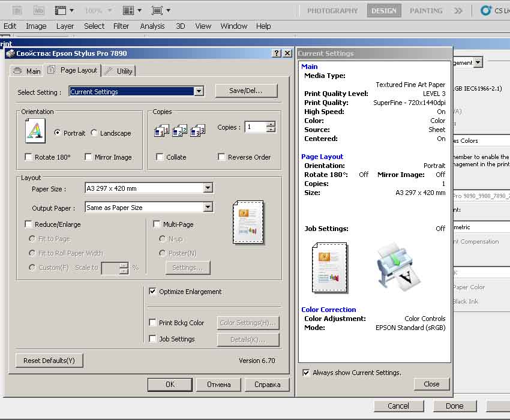The image size is (510, 420).
Task: Expand the Paper Size dropdown
Action: 208,188
